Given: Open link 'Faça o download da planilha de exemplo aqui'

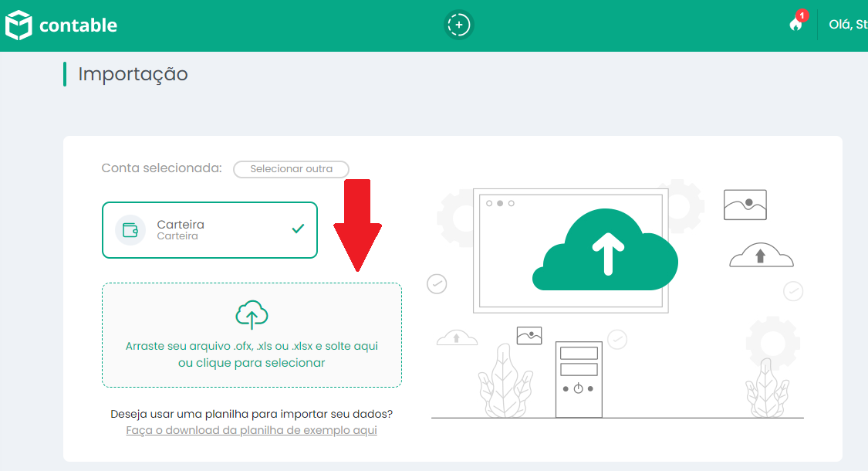Looking at the screenshot, I should pos(252,431).
